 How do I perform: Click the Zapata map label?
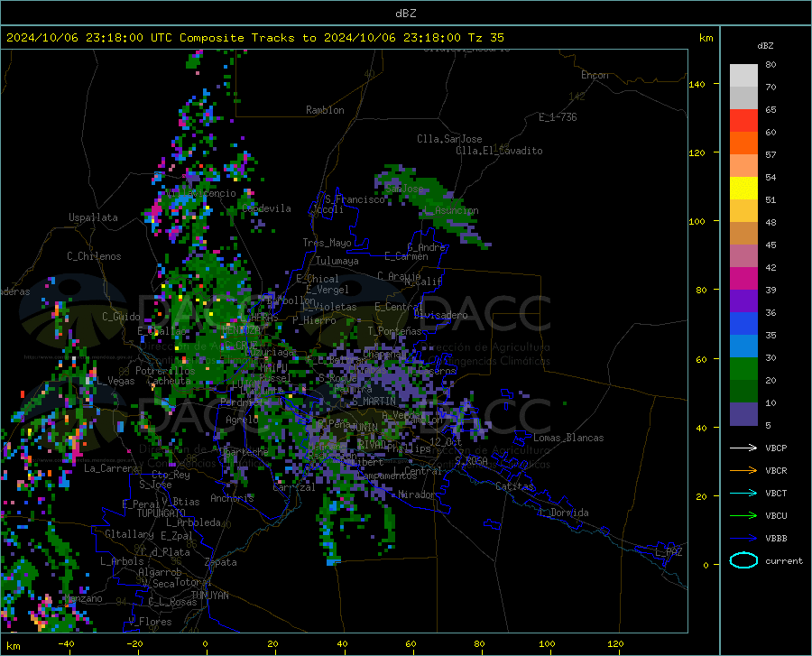click(x=221, y=562)
